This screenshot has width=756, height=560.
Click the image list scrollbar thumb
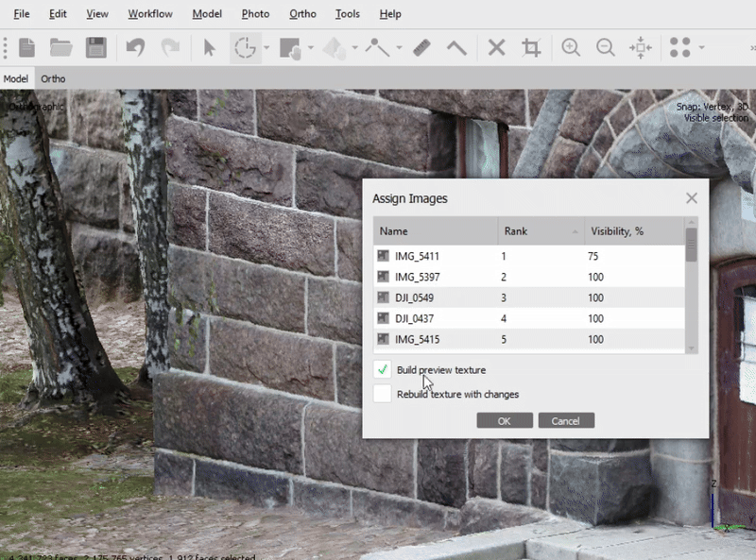(x=692, y=245)
